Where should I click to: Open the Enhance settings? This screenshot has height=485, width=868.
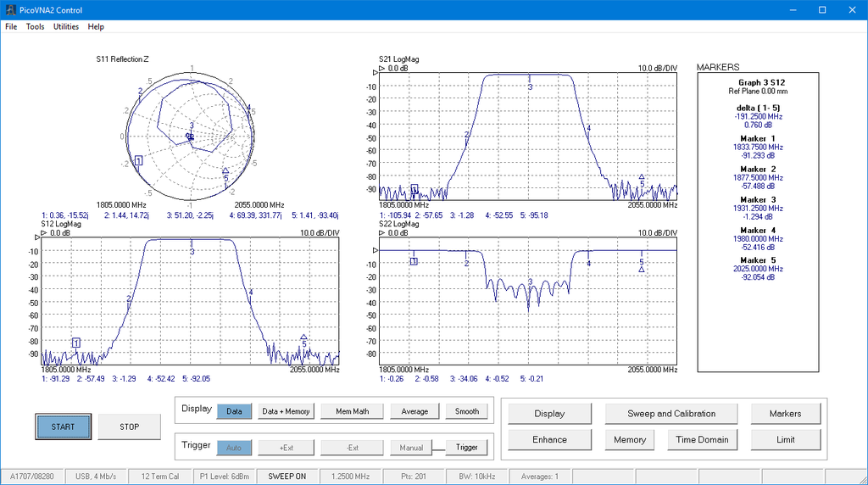pos(549,439)
